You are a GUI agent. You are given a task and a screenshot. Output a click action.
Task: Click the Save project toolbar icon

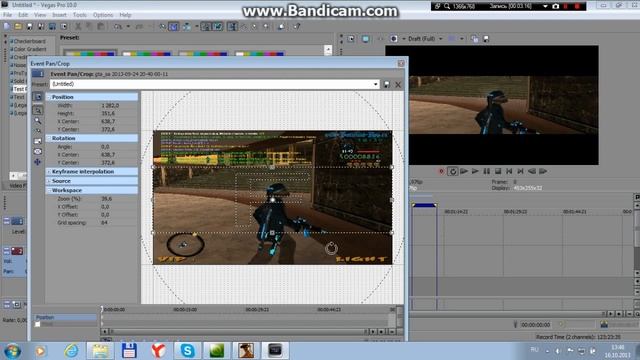[x=29, y=27]
